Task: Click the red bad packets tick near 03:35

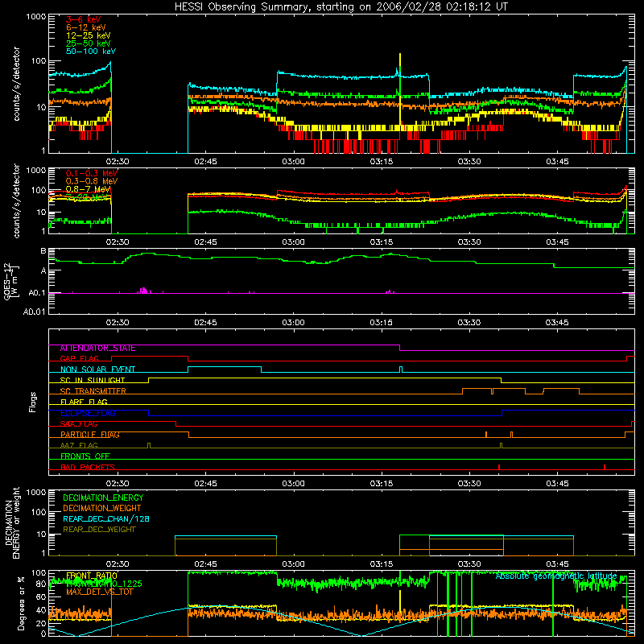Action: [x=499, y=467]
